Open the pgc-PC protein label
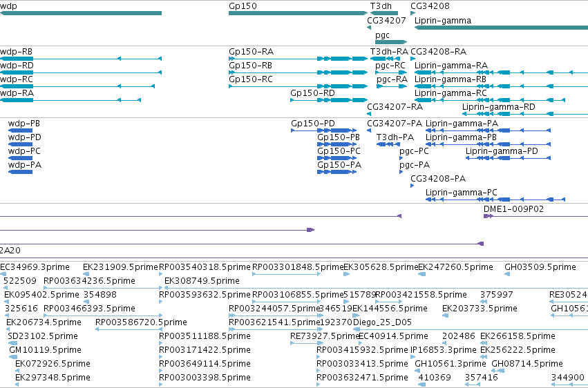The width and height of the screenshot is (588, 388). tap(414, 151)
